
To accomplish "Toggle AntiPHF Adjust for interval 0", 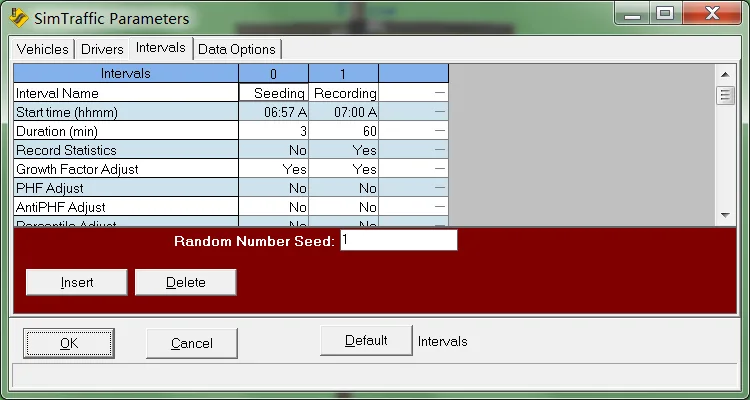I will coord(274,207).
